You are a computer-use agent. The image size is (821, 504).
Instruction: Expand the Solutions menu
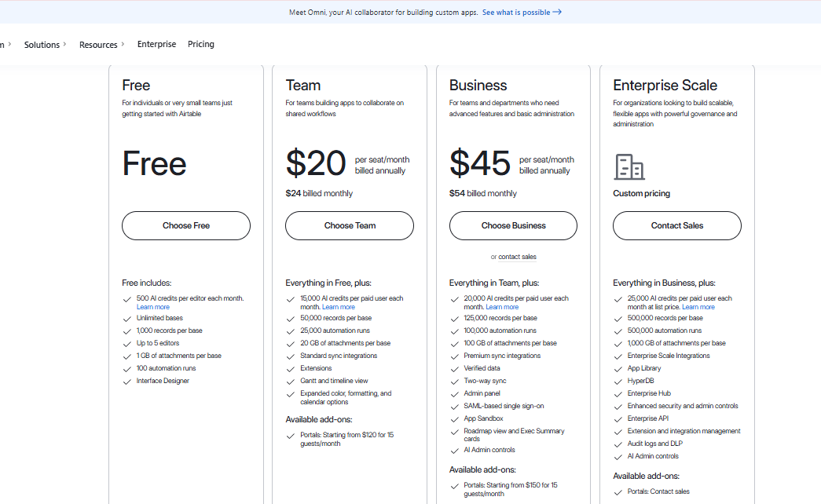[x=45, y=45]
